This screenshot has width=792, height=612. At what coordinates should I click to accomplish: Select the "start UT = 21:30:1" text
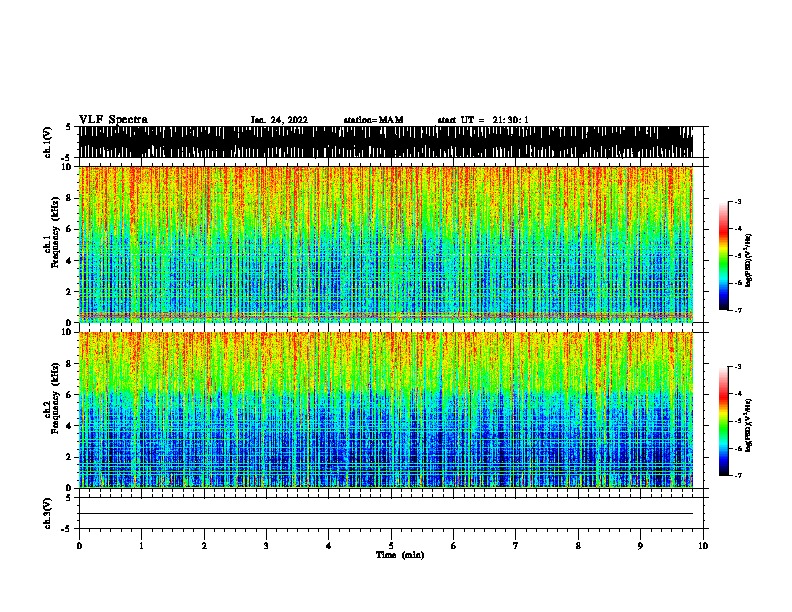(x=482, y=120)
